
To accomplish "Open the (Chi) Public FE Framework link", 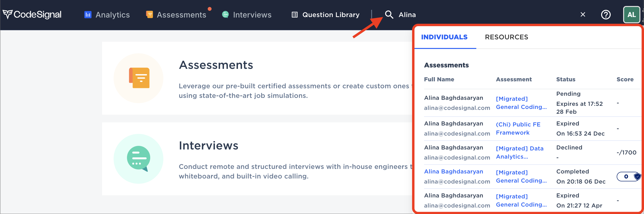I will [x=518, y=128].
